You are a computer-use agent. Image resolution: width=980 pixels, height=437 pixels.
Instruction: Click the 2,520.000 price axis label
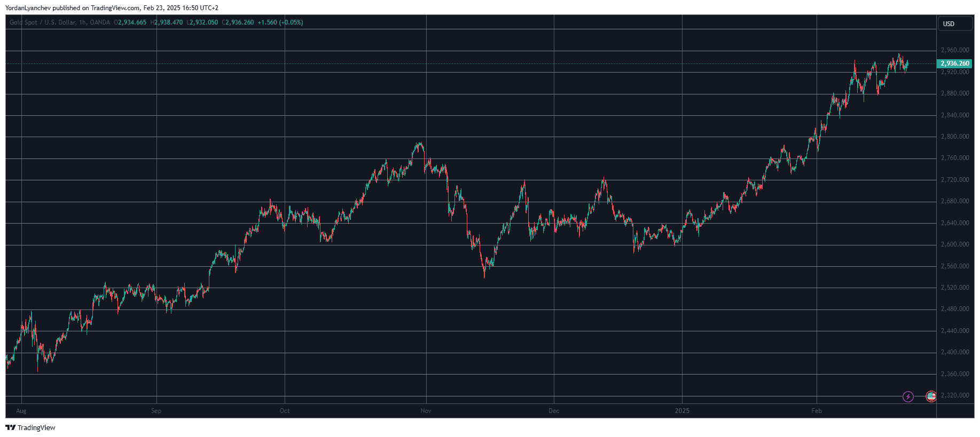[955, 288]
